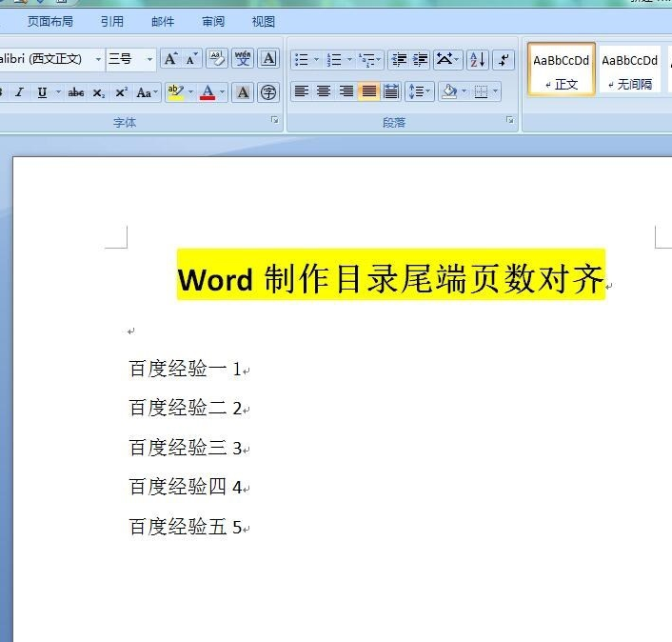Switch to the 页面布局 tab
This screenshot has width=672, height=642.
(x=50, y=22)
